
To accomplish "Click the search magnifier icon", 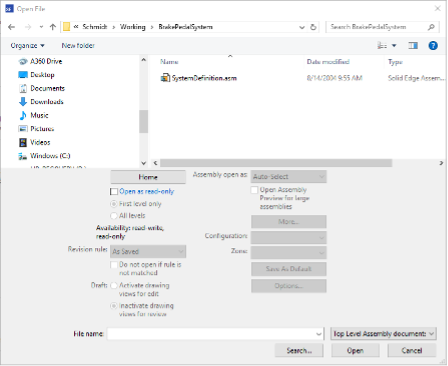I will (x=431, y=27).
